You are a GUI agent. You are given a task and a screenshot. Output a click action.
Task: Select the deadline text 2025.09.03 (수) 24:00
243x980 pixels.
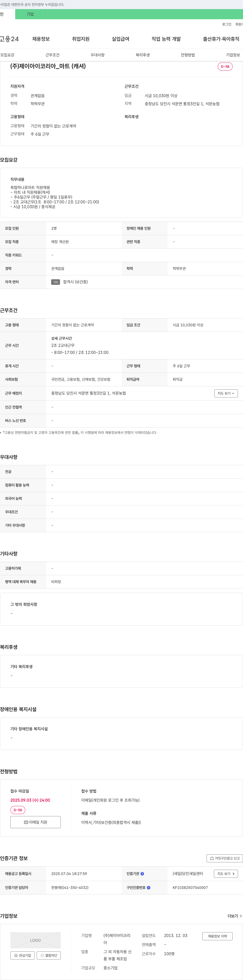click(x=30, y=800)
